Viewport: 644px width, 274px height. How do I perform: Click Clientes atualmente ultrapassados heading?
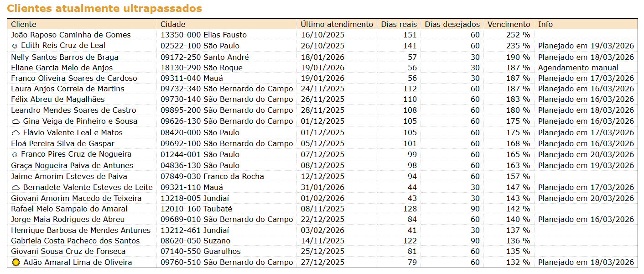pyautogui.click(x=104, y=8)
